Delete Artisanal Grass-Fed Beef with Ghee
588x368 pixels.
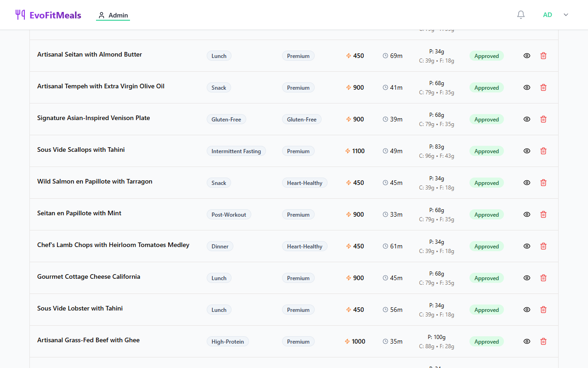click(543, 341)
